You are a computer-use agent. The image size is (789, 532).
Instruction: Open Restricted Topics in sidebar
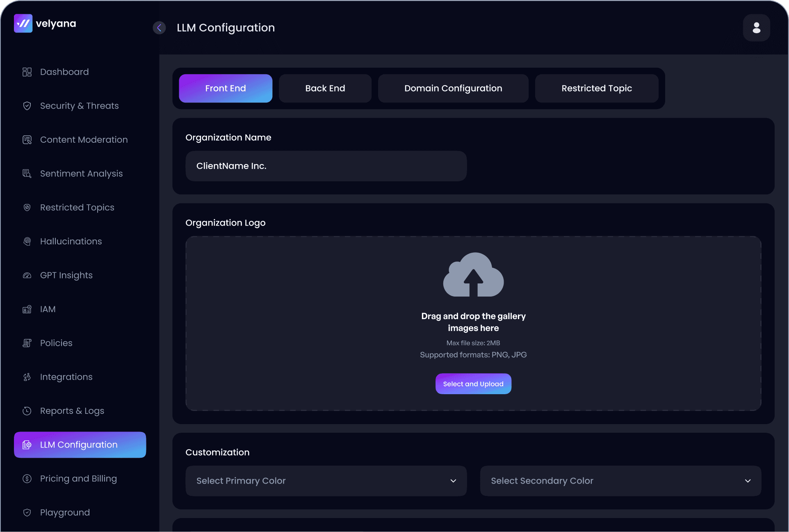[x=80, y=208]
